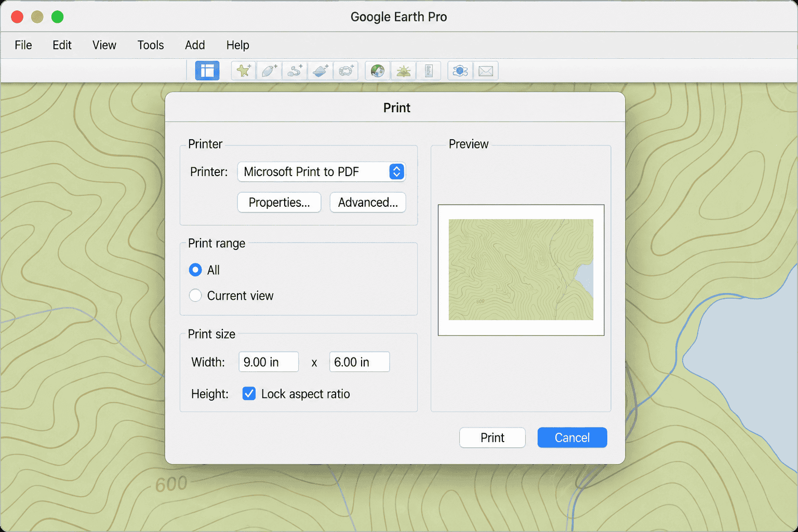Click the sunlight icon in toolbar

click(x=403, y=71)
